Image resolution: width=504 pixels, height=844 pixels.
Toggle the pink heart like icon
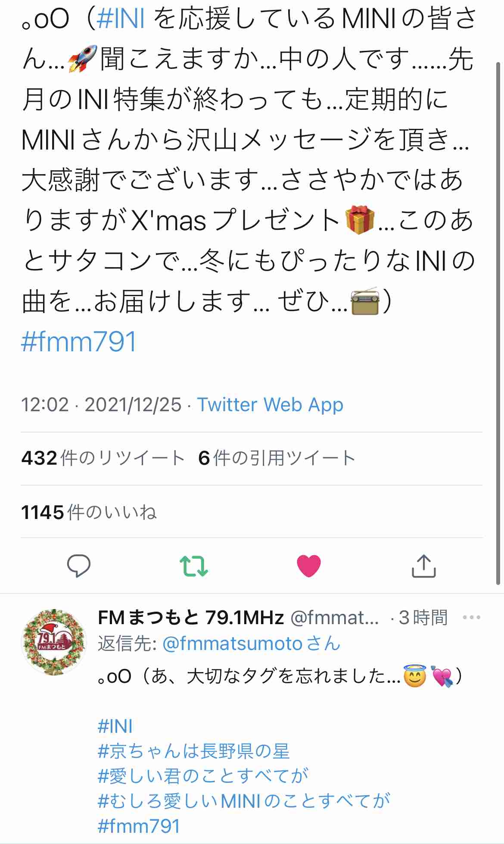(309, 566)
